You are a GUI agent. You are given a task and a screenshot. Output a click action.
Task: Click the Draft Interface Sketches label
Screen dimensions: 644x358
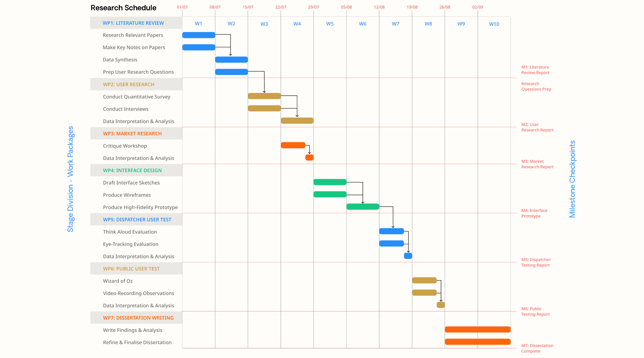click(x=131, y=183)
